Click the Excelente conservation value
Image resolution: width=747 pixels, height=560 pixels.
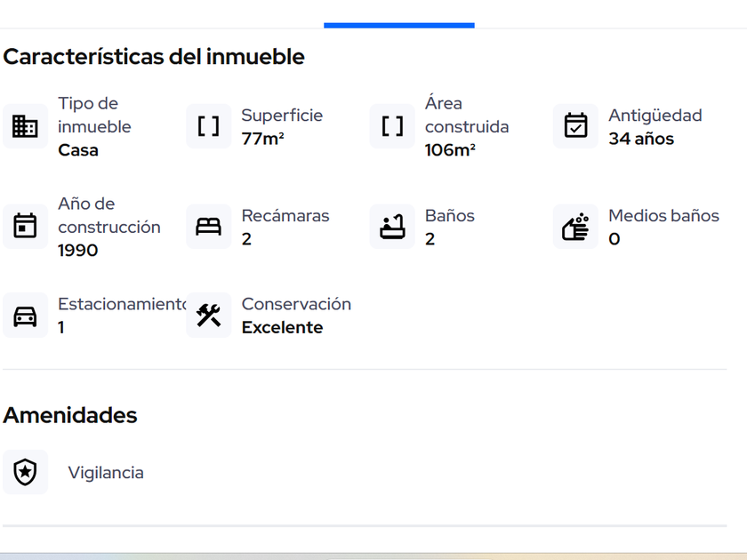(x=282, y=327)
